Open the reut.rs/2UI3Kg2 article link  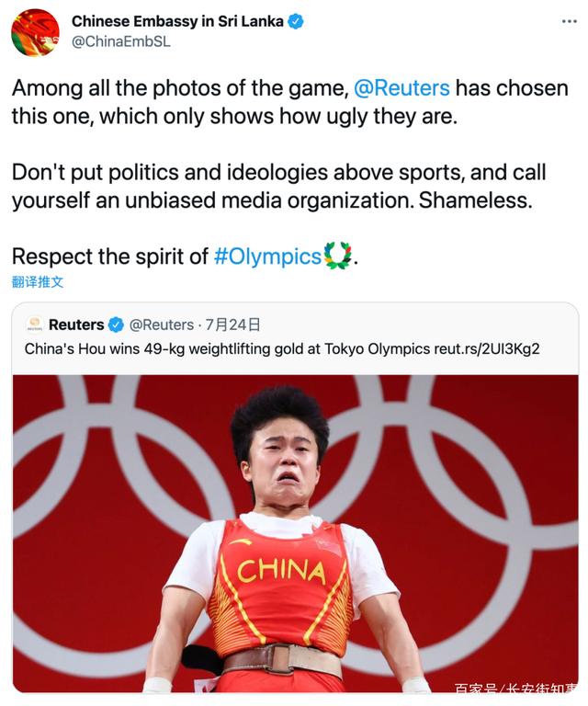coord(486,349)
